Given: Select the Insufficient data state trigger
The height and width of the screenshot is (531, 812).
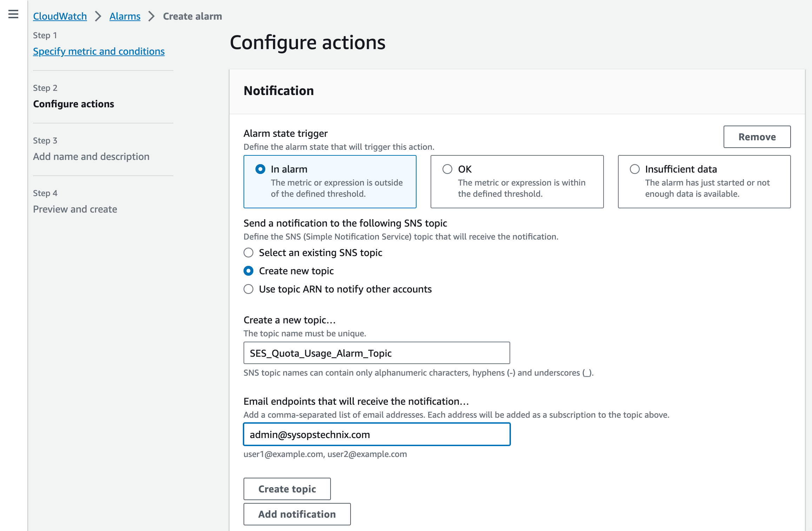Looking at the screenshot, I should pos(704,182).
